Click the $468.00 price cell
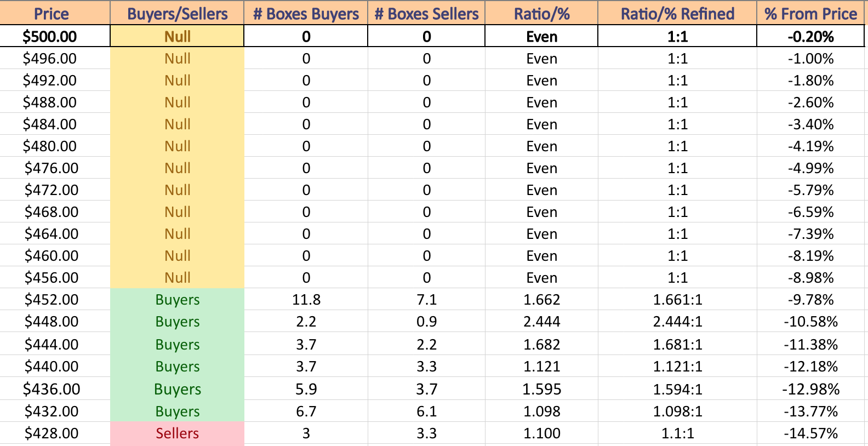The height and width of the screenshot is (446, 868). (55, 211)
